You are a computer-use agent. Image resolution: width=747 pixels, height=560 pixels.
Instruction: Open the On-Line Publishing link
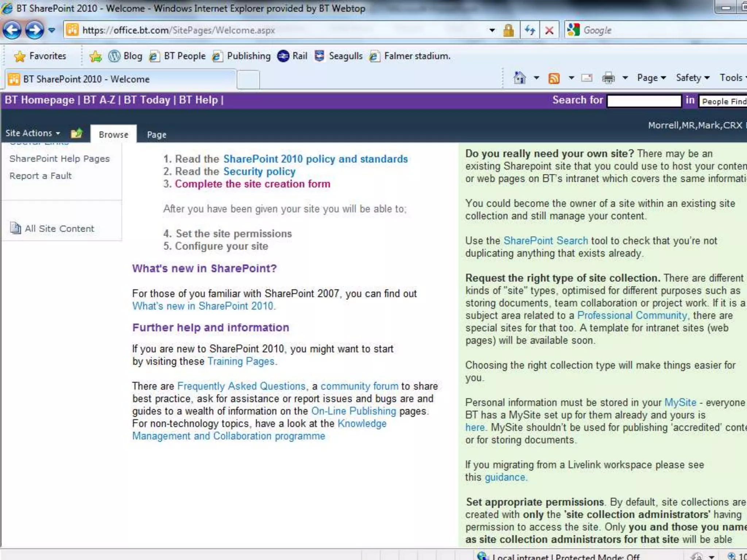click(353, 411)
